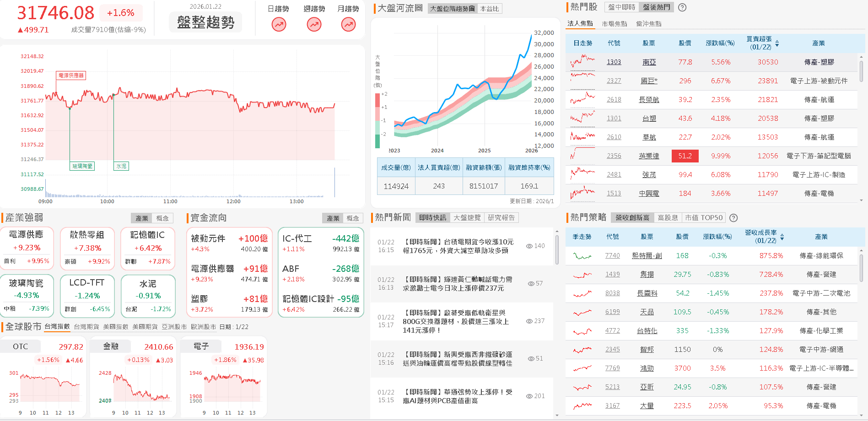
Task: Switch 資金流向 panel to 概念 view
Action: 353,218
